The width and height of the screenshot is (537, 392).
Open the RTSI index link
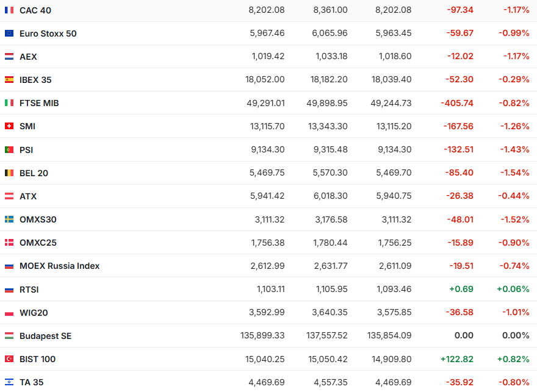pyautogui.click(x=29, y=290)
